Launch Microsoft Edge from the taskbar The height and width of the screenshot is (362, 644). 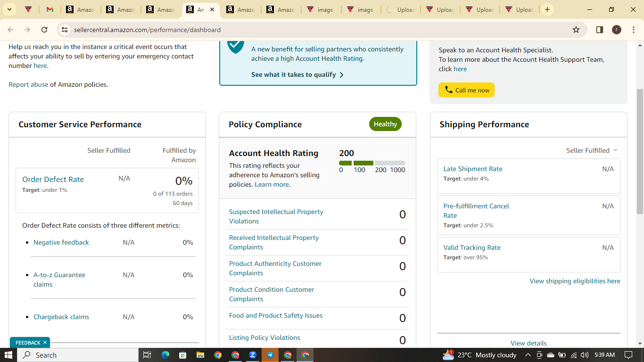point(165,355)
